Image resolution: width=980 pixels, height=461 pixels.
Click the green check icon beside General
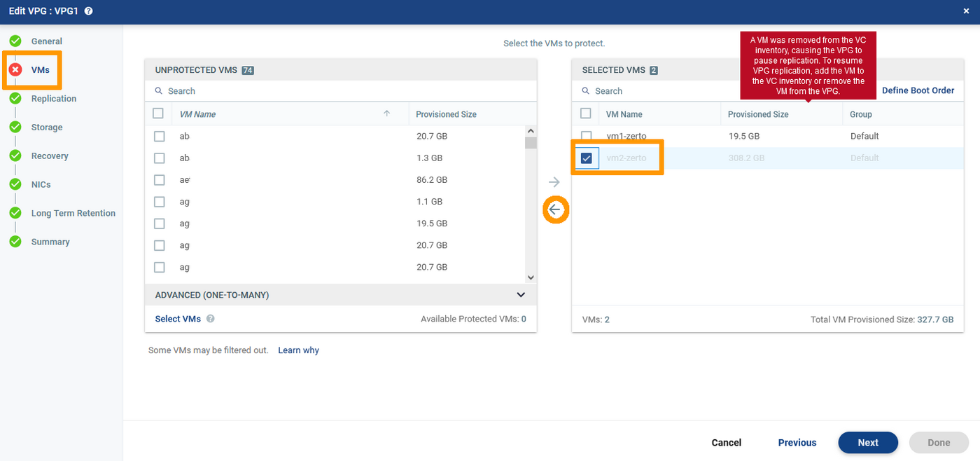coord(15,41)
